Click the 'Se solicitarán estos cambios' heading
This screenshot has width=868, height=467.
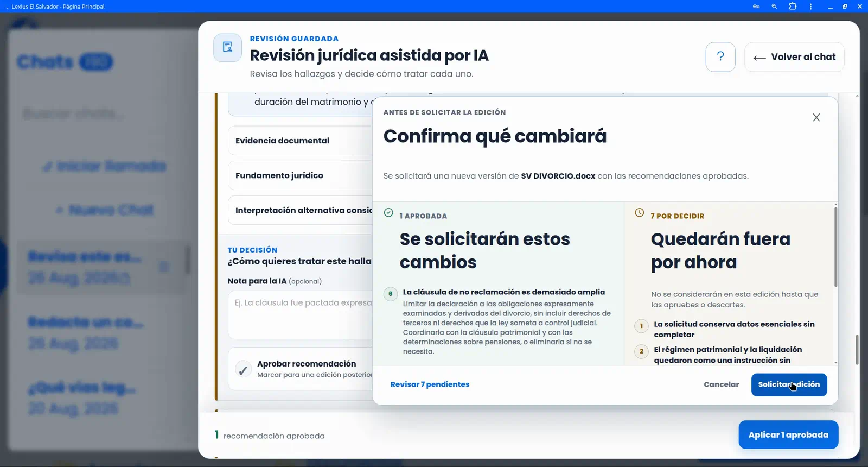(x=484, y=250)
